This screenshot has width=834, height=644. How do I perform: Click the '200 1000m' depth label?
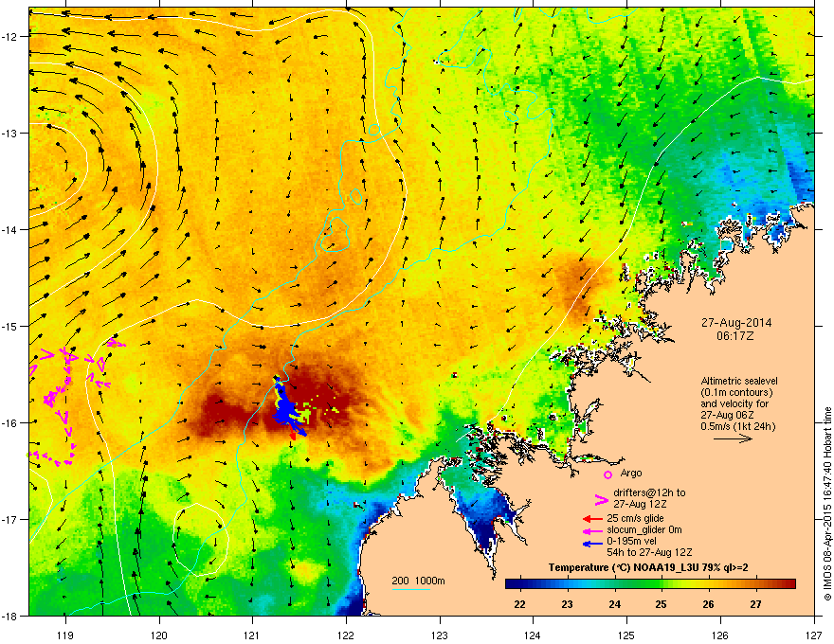pyautogui.click(x=418, y=581)
